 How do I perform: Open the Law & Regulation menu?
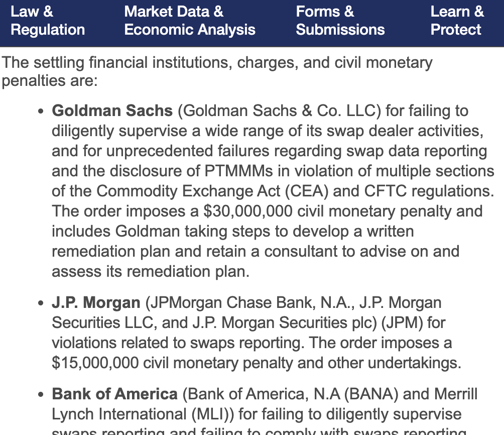(48, 21)
